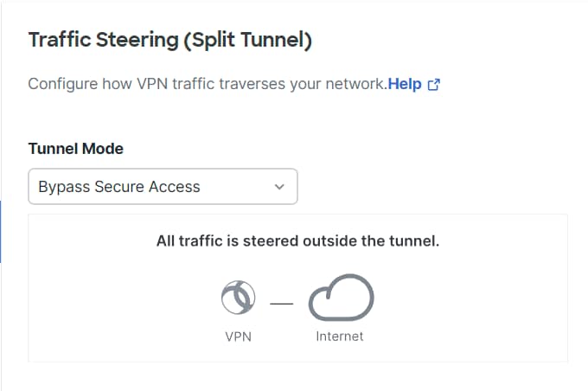The image size is (588, 391).
Task: Click the VPN label under the globe
Action: coord(237,337)
